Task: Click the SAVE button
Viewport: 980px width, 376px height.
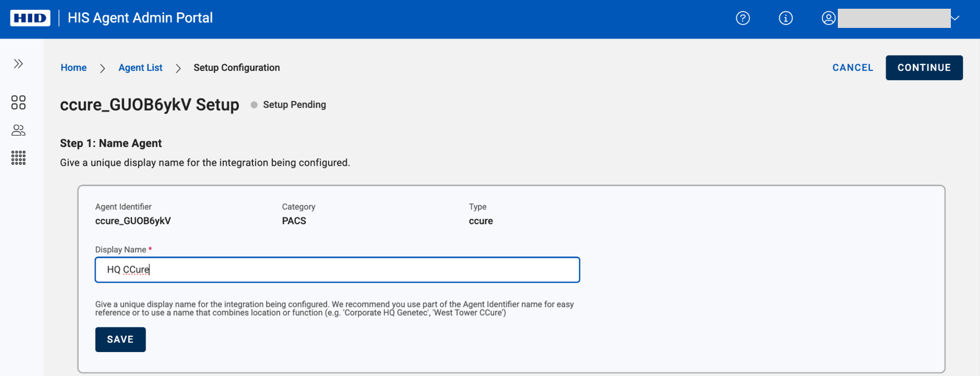Action: (120, 339)
